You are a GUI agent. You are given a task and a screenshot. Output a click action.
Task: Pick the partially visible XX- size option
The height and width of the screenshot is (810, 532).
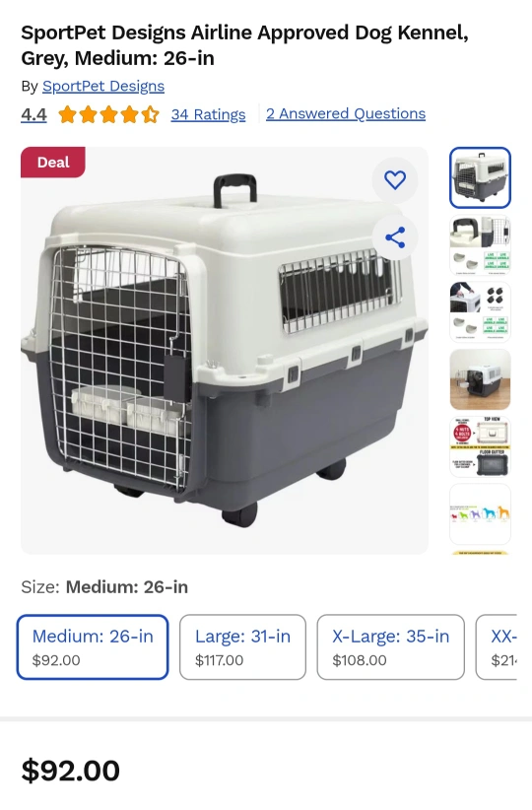(497, 646)
